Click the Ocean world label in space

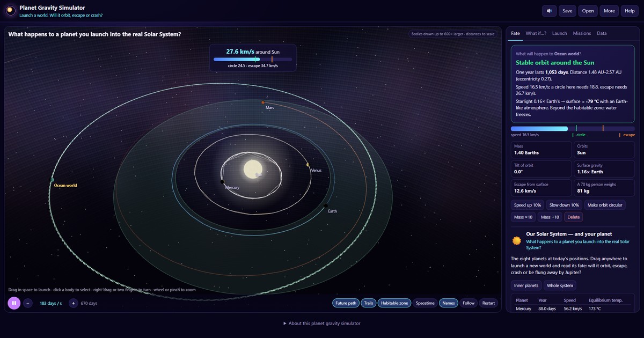[65, 186]
